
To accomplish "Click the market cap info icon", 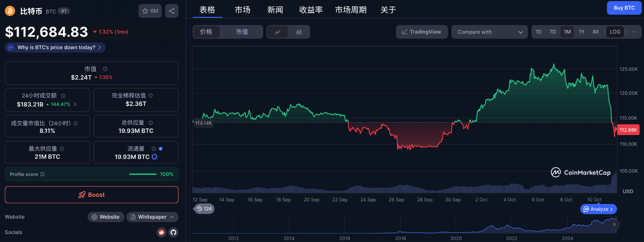I will click(x=105, y=69).
